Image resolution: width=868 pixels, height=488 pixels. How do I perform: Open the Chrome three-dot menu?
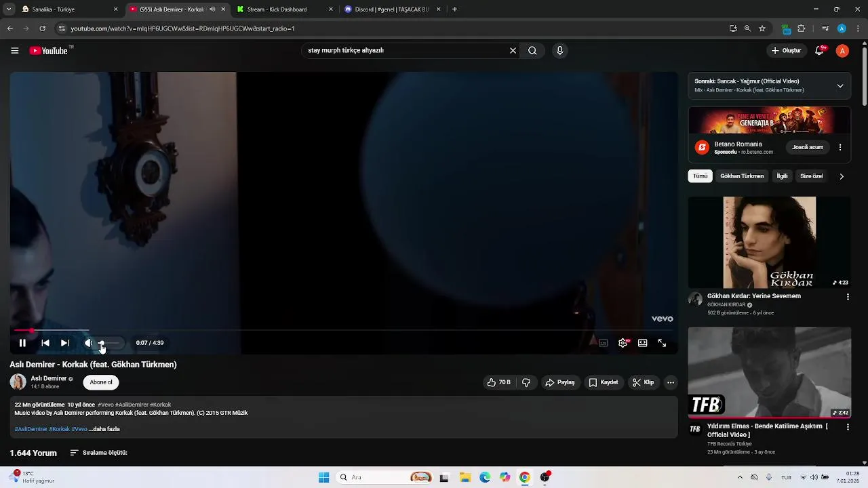pos(859,28)
